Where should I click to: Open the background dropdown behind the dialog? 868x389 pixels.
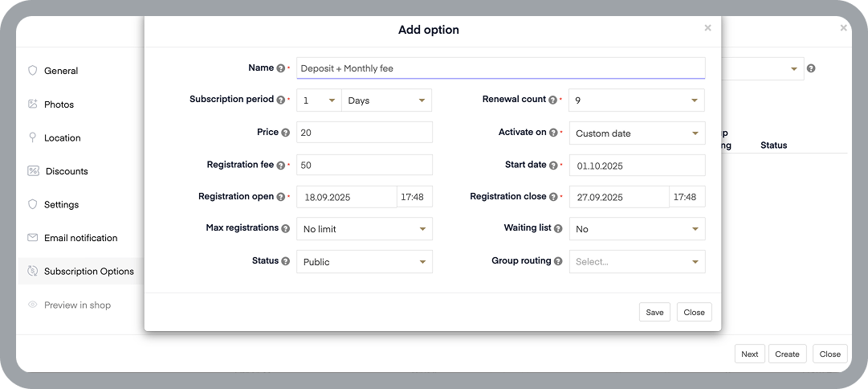point(763,68)
